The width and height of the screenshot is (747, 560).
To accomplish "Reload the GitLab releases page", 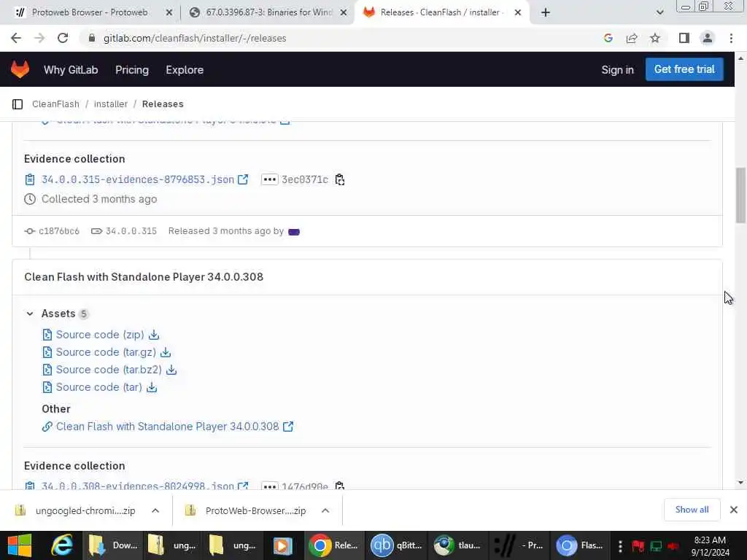I will 63,38.
